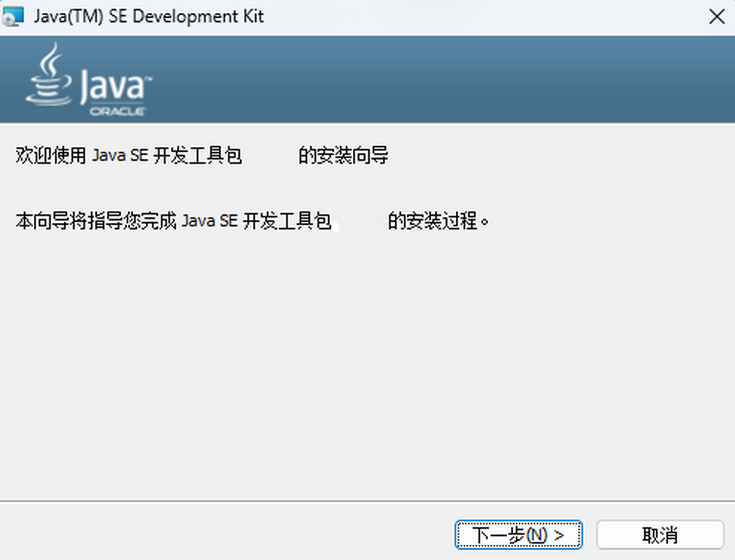Click the window title Java(TM) SE Development Kit
Viewport: 735px width, 560px height.
pyautogui.click(x=149, y=17)
